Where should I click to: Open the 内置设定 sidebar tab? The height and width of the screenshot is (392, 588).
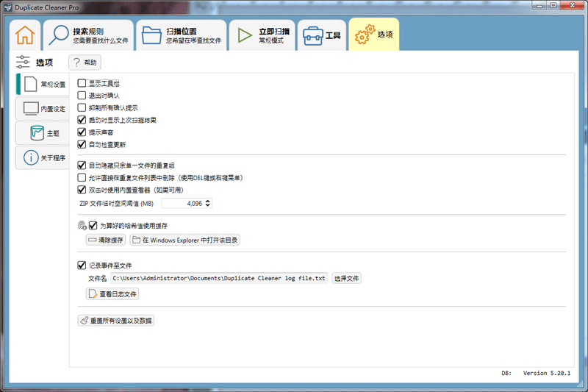(43, 108)
